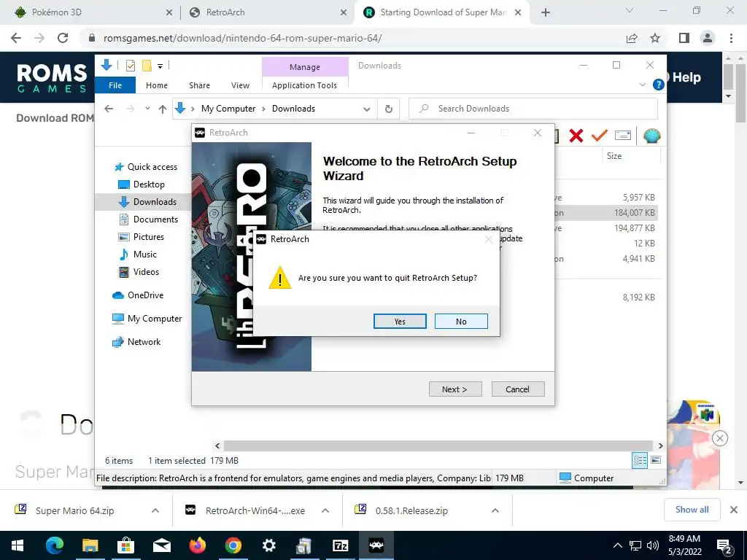The width and height of the screenshot is (747, 560).
Task: Click the Size column header
Action: click(x=614, y=156)
